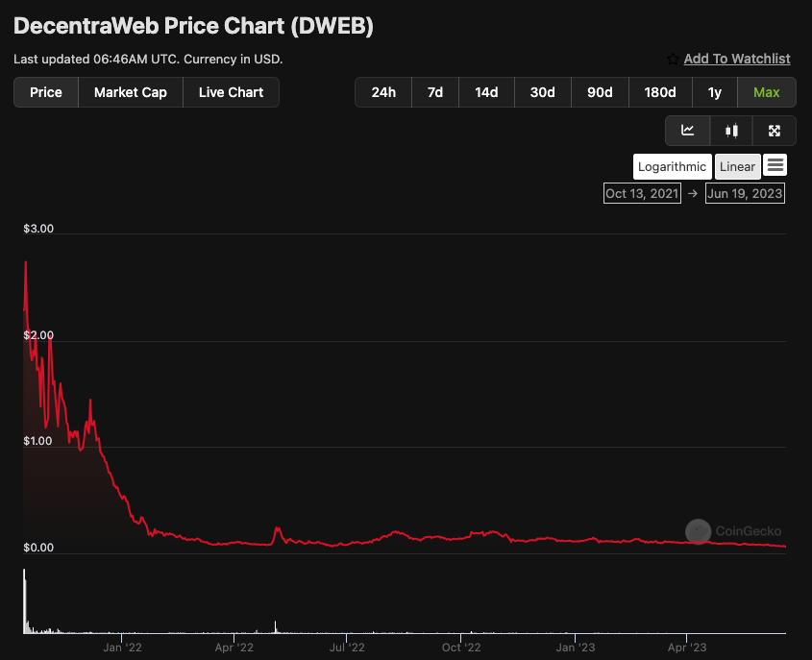The width and height of the screenshot is (812, 660).
Task: Select the line chart view icon
Action: pos(688,131)
